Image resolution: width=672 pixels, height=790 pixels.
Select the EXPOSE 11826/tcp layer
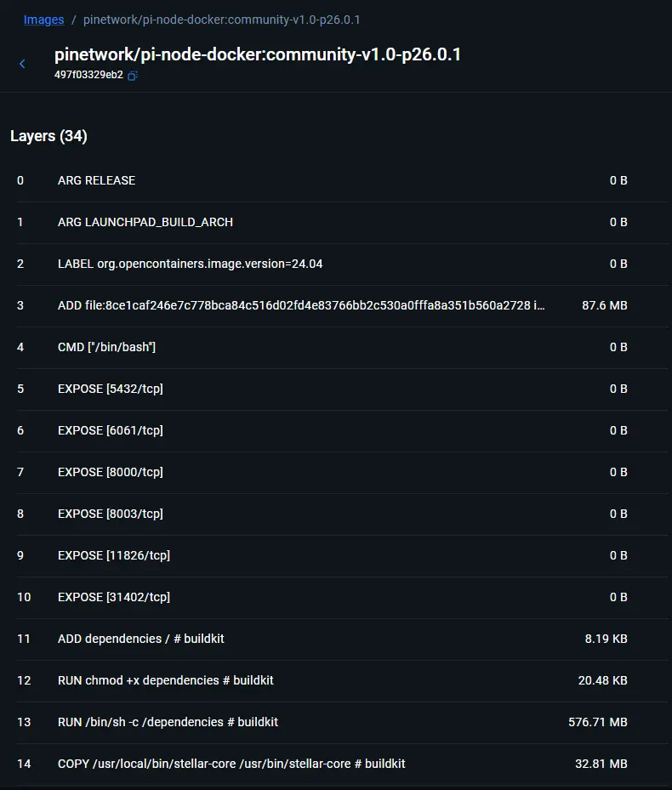343,555
